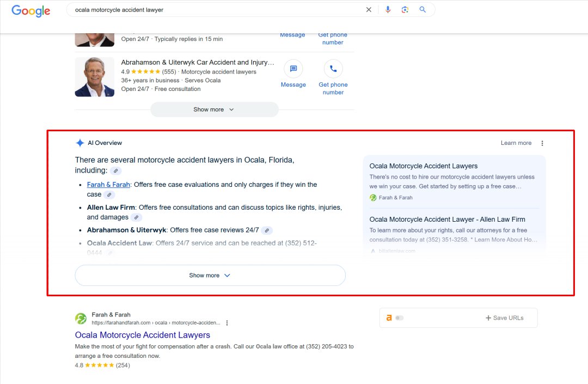Expand AI Overview with Show more button
588x384 pixels.
pyautogui.click(x=210, y=275)
